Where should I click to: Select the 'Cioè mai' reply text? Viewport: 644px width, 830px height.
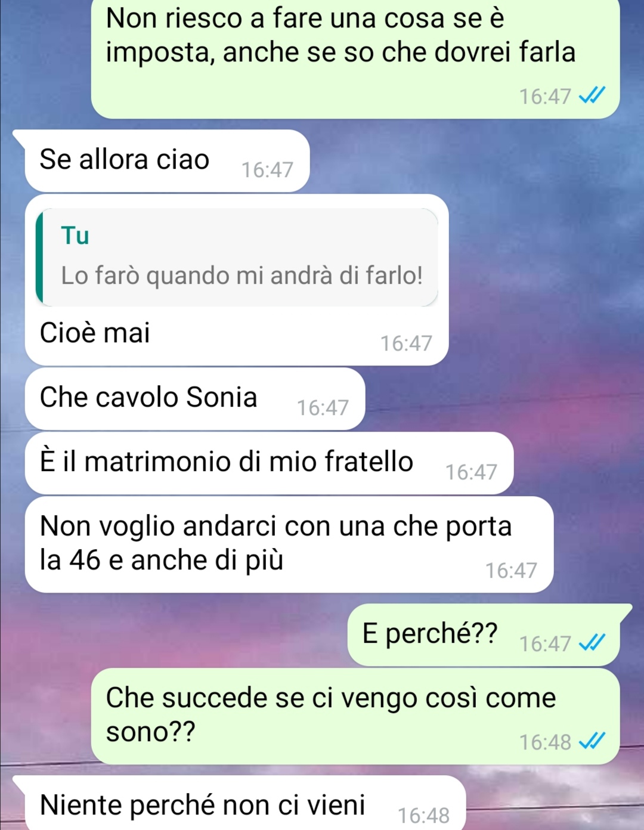[95, 332]
